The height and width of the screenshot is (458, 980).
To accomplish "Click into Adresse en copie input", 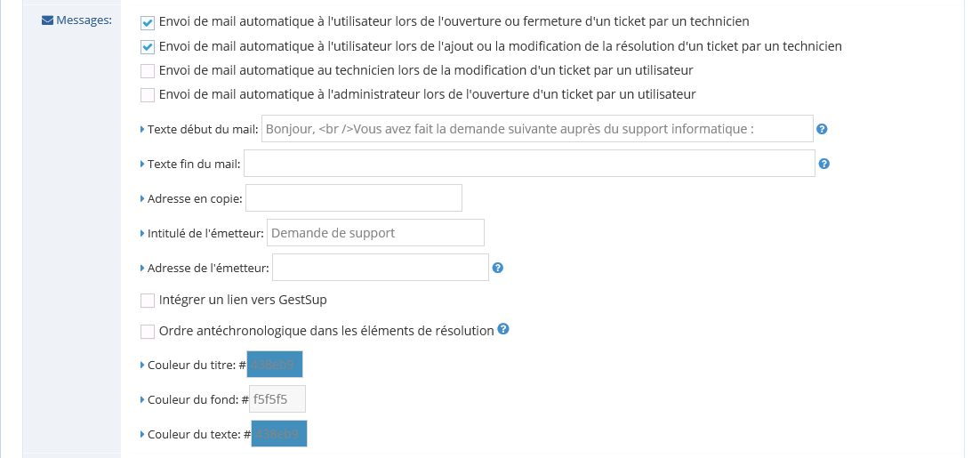I will [354, 198].
